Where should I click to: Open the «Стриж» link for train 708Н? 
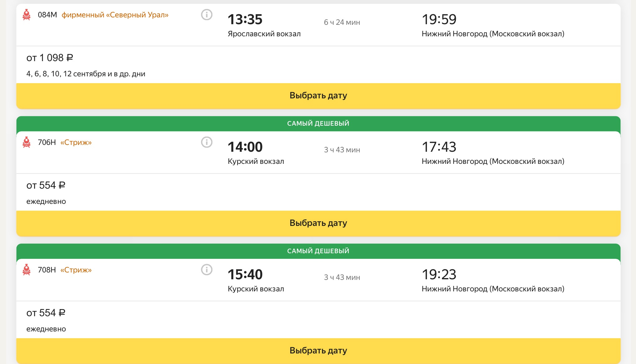(76, 270)
